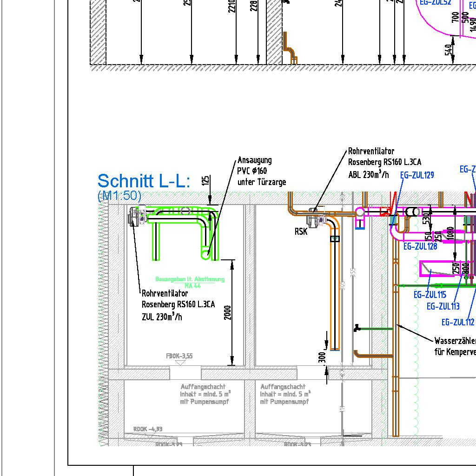Click the magenta circular duct junction
The height and width of the screenshot is (476, 476).
click(x=360, y=212)
